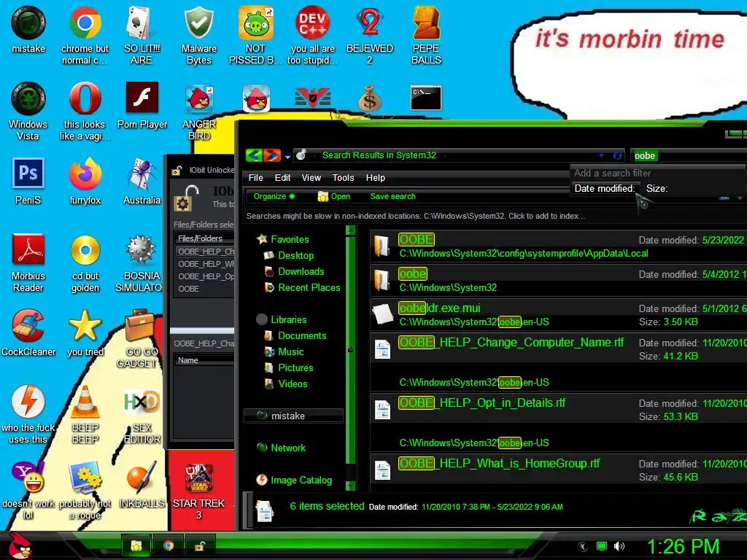
Task: Open BOSNIA SIMULATOR minesweeper icon
Action: pyautogui.click(x=139, y=262)
